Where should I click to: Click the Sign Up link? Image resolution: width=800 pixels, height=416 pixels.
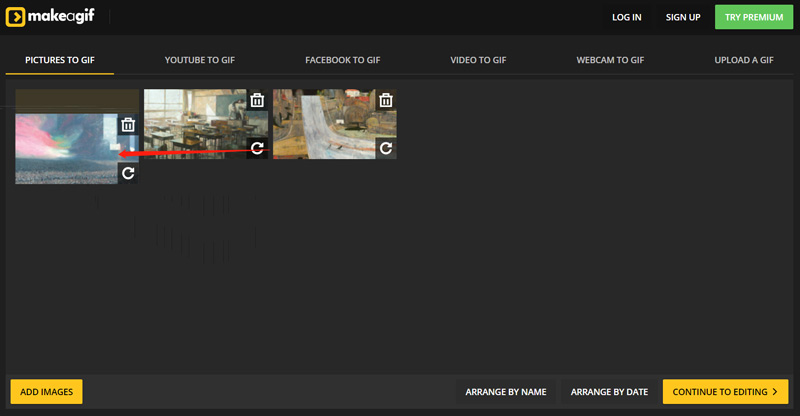coord(683,18)
